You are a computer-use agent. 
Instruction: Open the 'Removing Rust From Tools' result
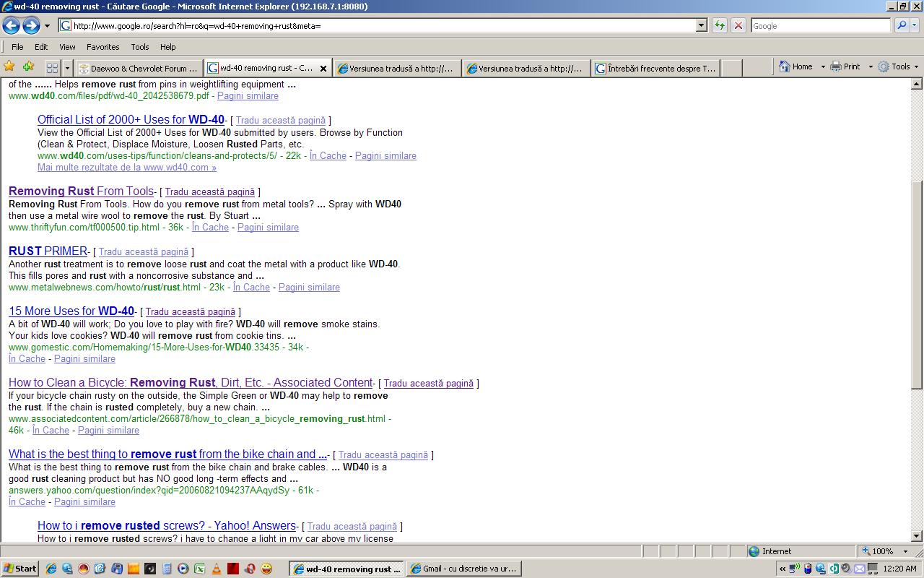pyautogui.click(x=81, y=191)
